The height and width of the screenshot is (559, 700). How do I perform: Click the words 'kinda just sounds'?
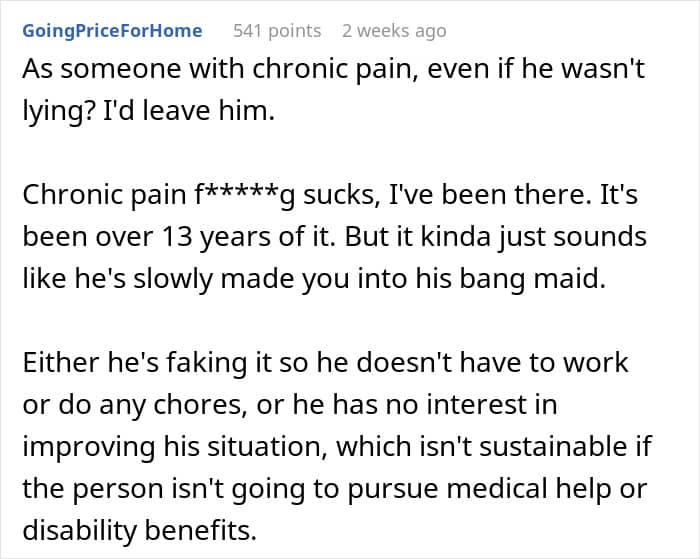[x=533, y=237]
